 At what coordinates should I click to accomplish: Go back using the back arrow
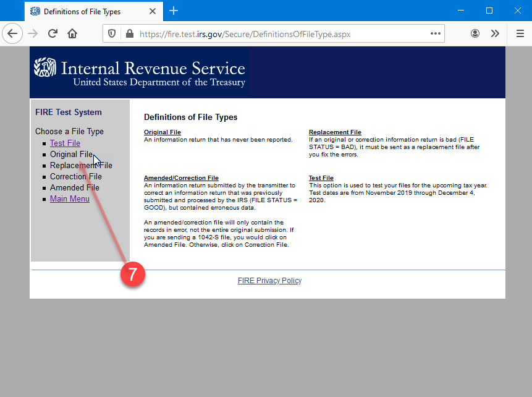(12, 34)
